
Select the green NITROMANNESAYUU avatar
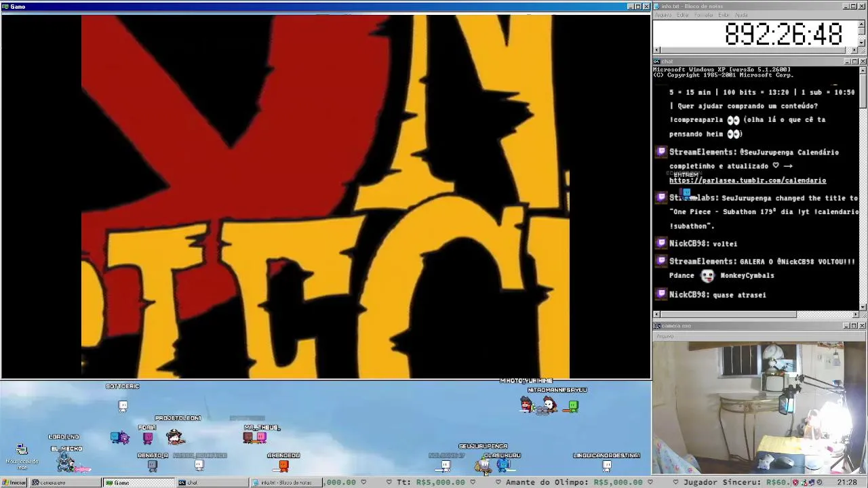point(573,406)
